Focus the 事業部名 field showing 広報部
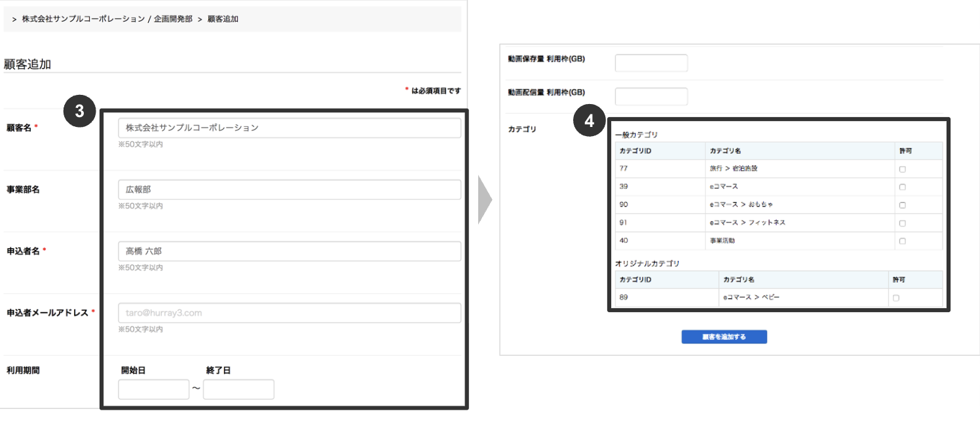 pos(289,189)
